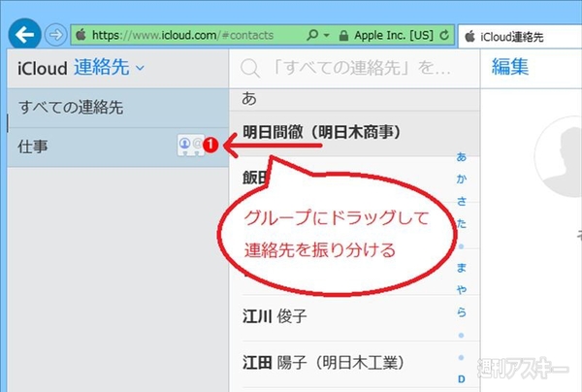582x392 pixels.
Task: Switch to the iCloud連絡先 browser tab
Action: point(520,37)
